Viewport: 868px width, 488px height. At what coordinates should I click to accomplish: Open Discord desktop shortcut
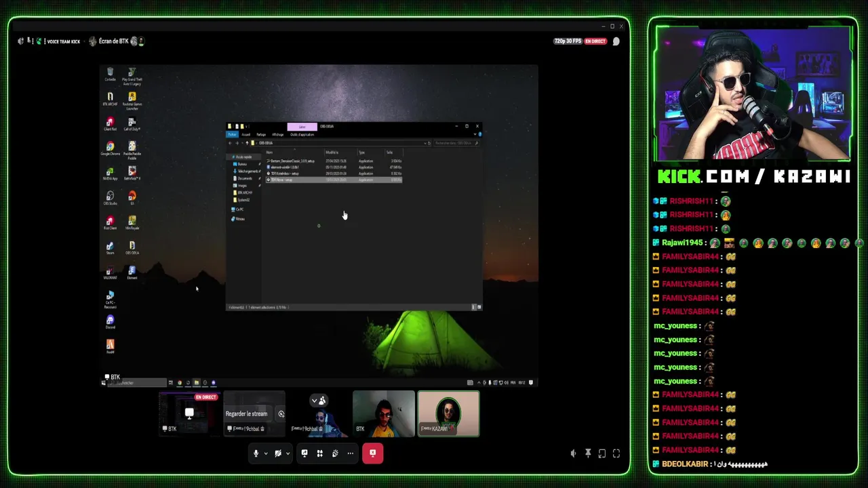(110, 322)
